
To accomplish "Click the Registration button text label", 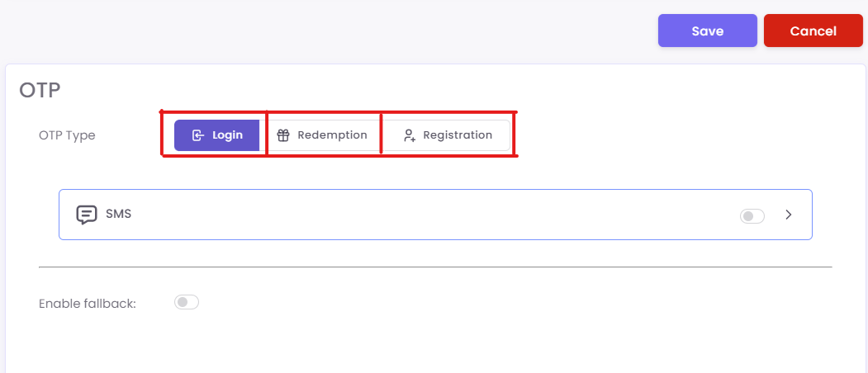I will (x=458, y=135).
